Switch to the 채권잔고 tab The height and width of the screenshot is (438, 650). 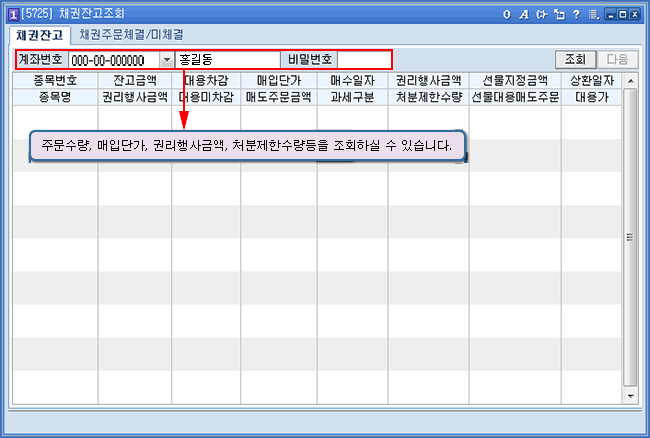pos(39,35)
